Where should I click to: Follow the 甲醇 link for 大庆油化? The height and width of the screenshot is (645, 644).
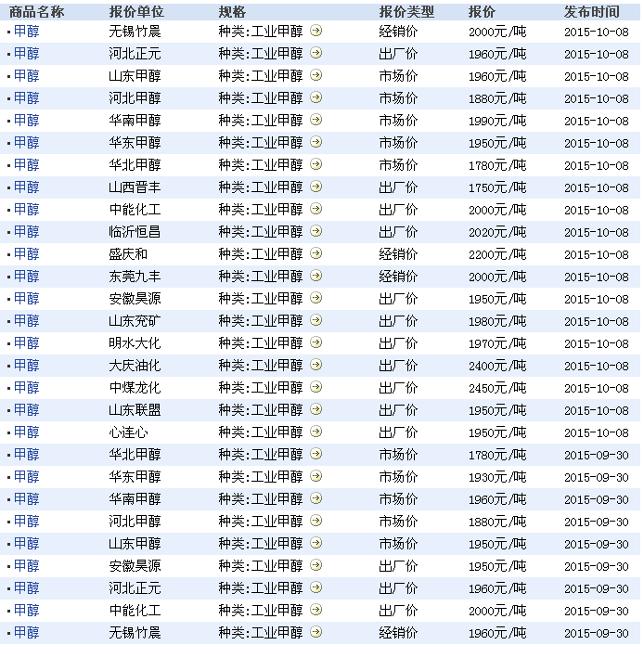coord(27,366)
